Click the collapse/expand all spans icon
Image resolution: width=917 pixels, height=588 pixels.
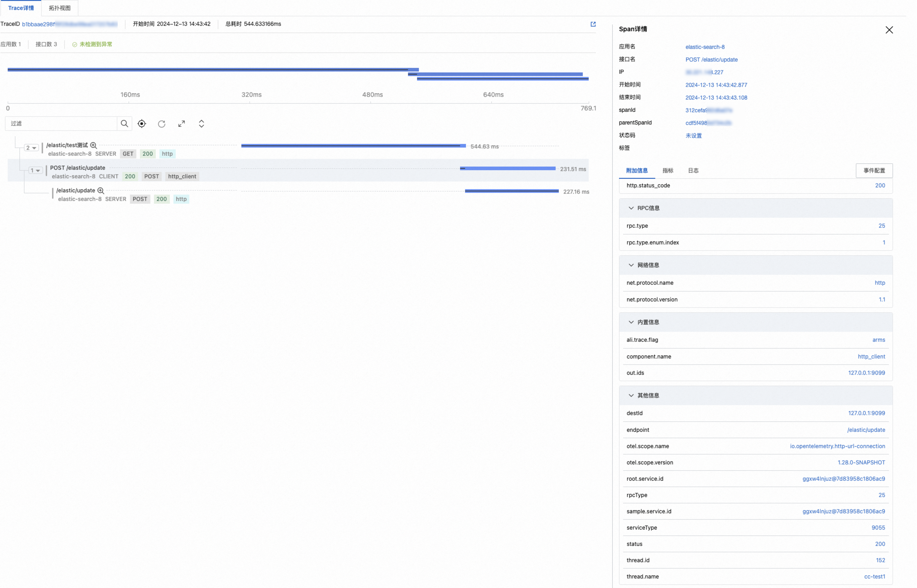201,124
